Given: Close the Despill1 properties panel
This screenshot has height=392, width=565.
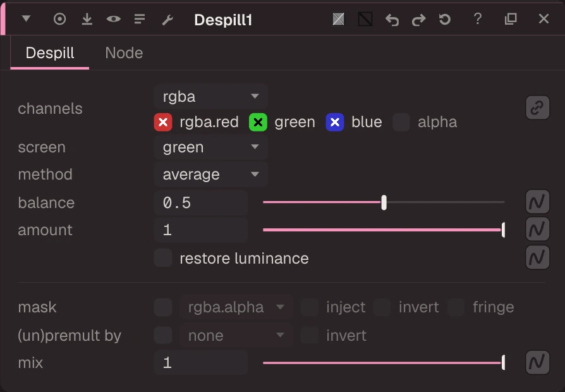Looking at the screenshot, I should [x=544, y=19].
